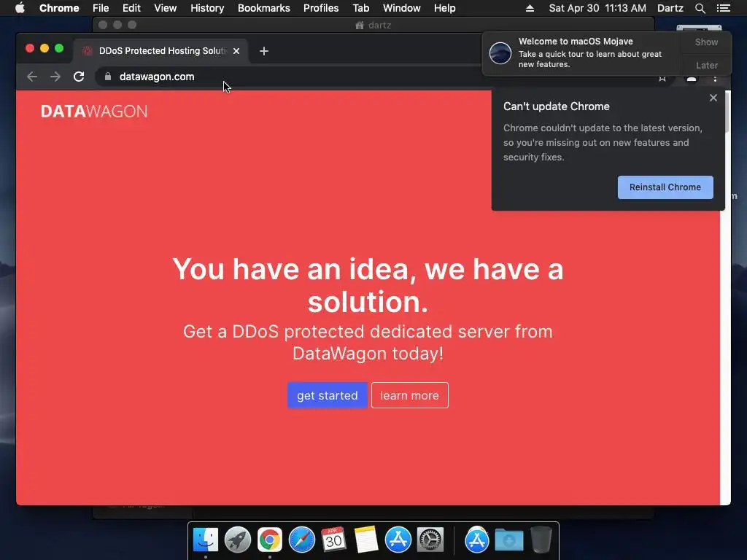Click the DATAWAGON logo

94,112
